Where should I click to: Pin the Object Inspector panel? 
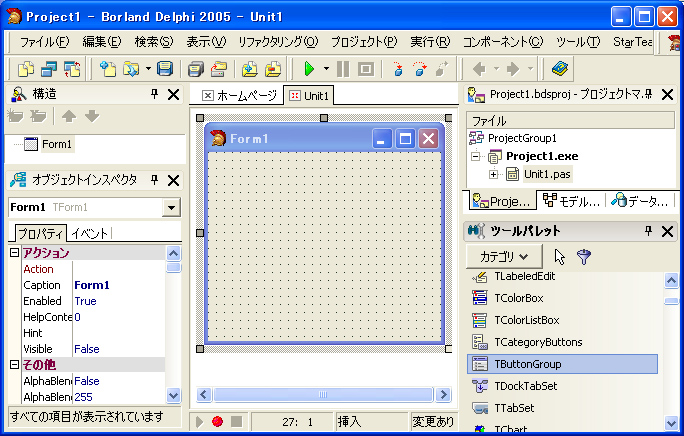click(x=154, y=180)
